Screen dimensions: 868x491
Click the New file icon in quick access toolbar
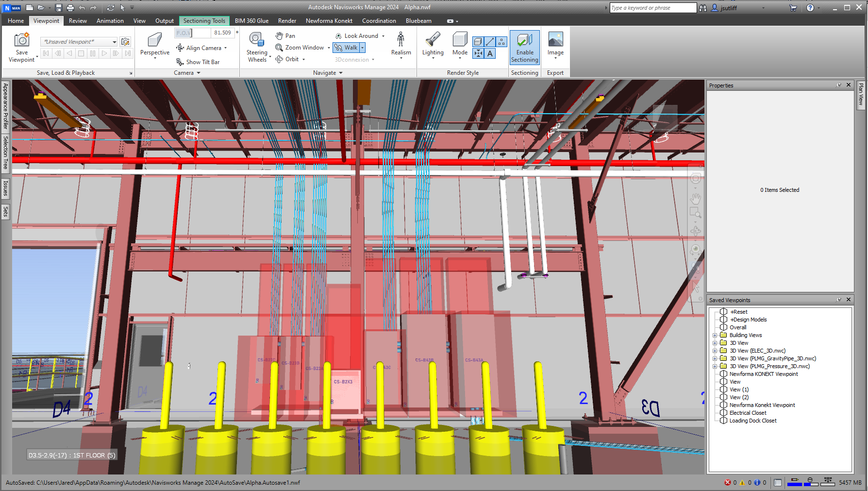click(x=30, y=7)
